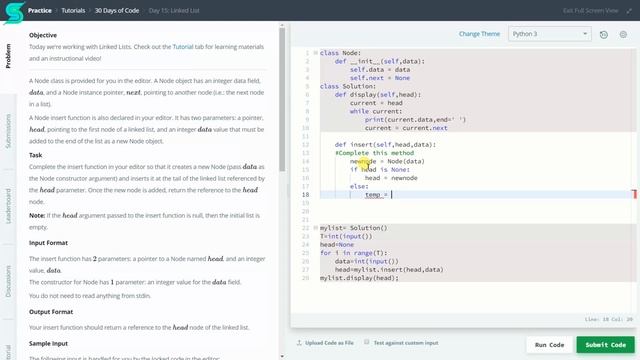Switch to the Submissions side tab
Image resolution: width=640 pixels, height=360 pixels.
[x=8, y=131]
